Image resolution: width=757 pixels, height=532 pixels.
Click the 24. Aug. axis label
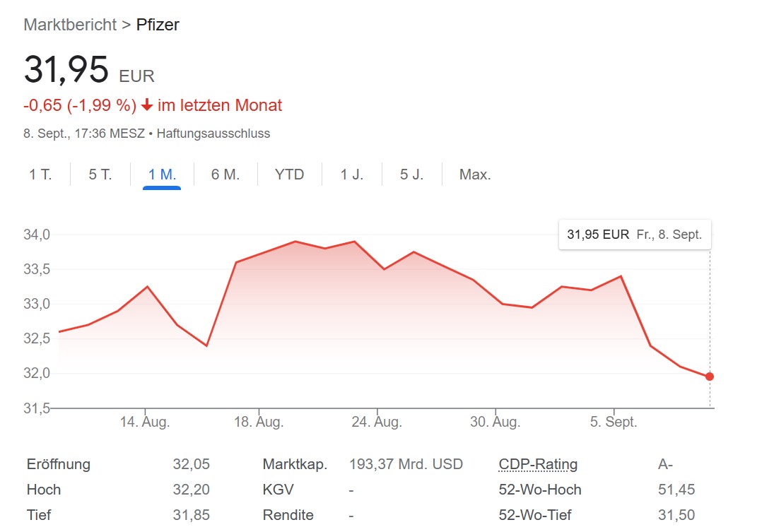coord(377,422)
